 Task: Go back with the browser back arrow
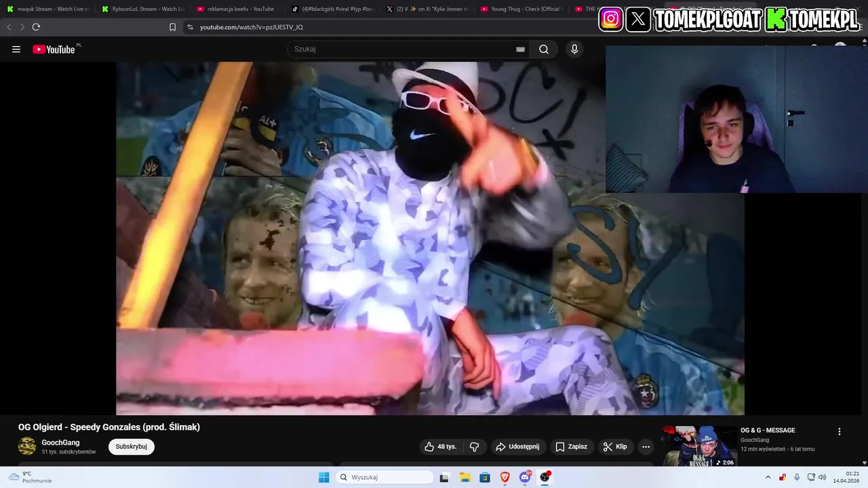coord(9,27)
